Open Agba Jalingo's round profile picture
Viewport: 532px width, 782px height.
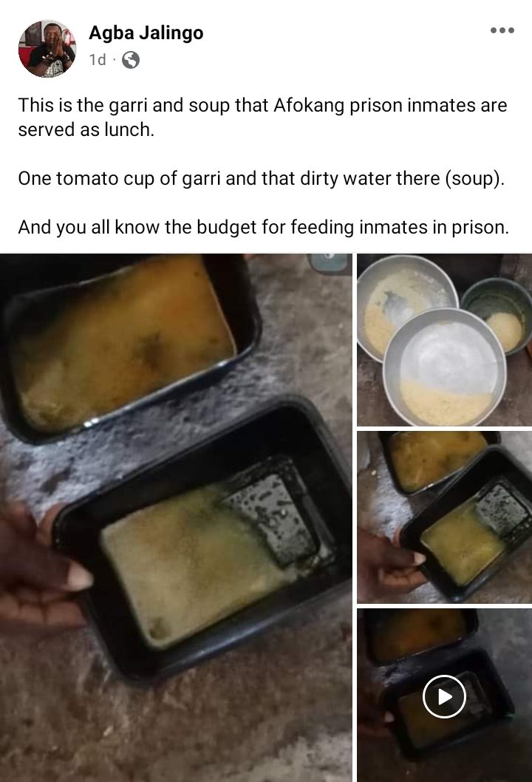pos(47,48)
